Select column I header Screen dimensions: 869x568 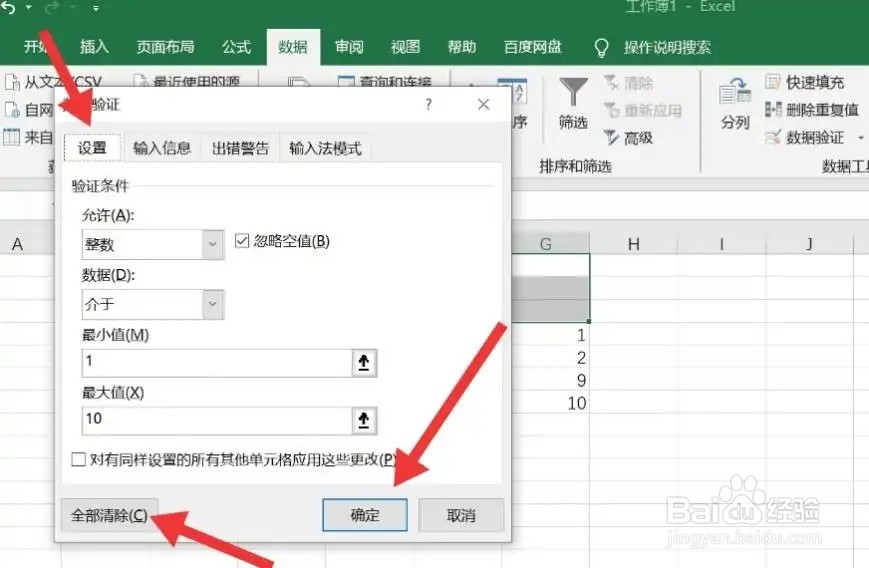[x=722, y=244]
